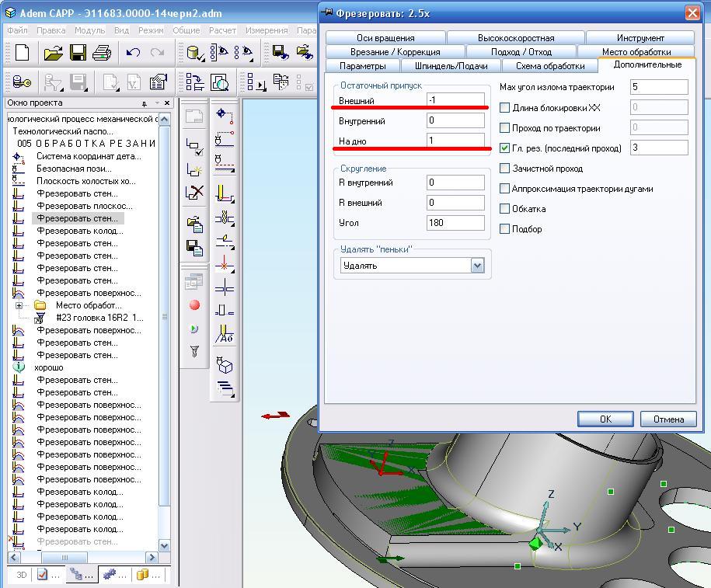The height and width of the screenshot is (588, 711).
Task: Enable the Длина блокировки XX checkbox
Action: [504, 108]
